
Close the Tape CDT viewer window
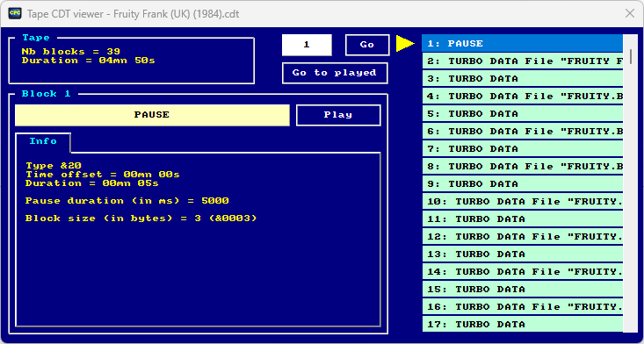[630, 13]
